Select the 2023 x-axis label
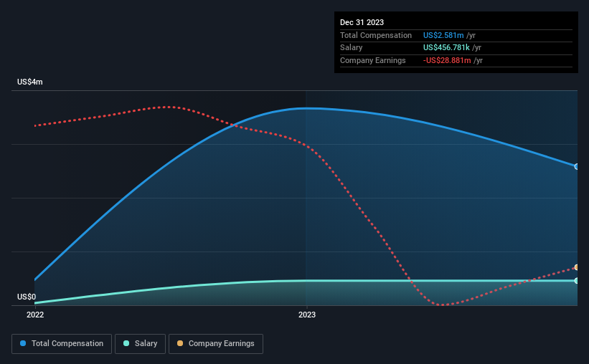Screen dimensions: 589x364 click(x=307, y=315)
